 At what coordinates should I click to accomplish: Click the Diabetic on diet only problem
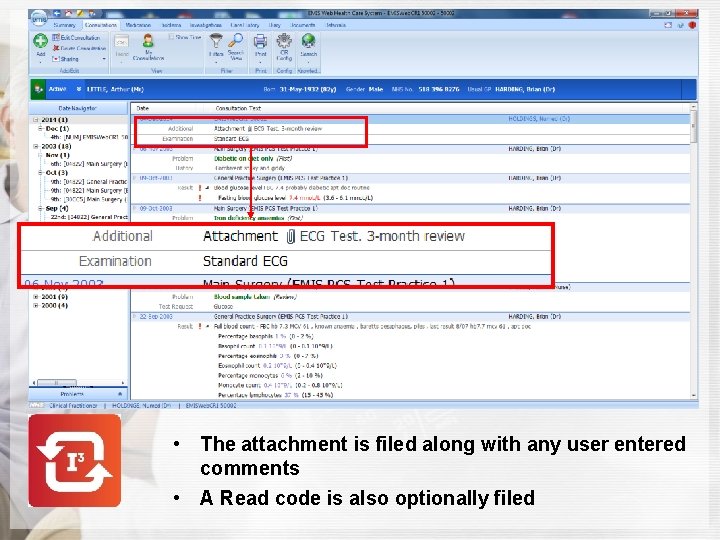tap(244, 158)
